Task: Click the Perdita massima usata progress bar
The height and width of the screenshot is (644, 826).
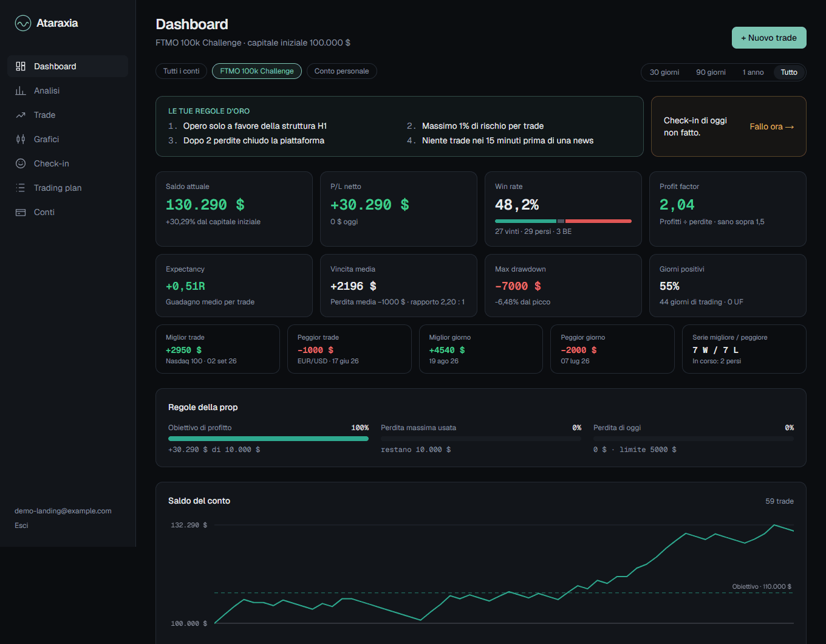Action: click(x=481, y=439)
